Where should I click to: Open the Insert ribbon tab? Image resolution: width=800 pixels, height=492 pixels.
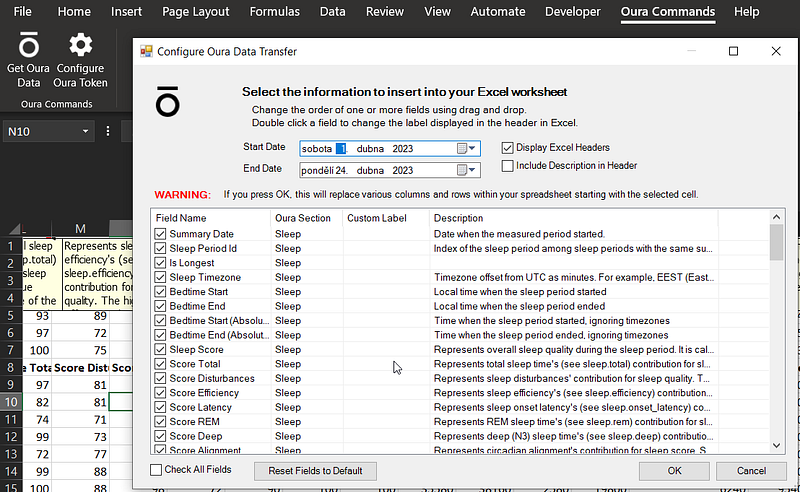click(127, 11)
